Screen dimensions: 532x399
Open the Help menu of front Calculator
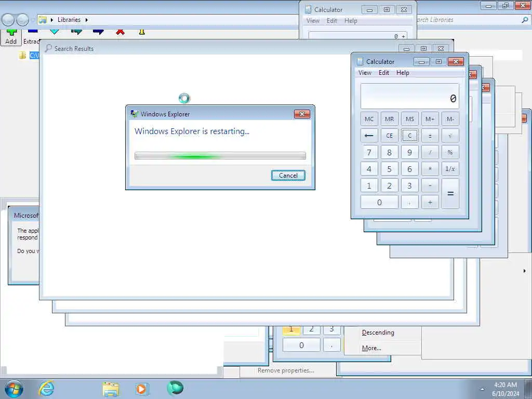pos(403,73)
